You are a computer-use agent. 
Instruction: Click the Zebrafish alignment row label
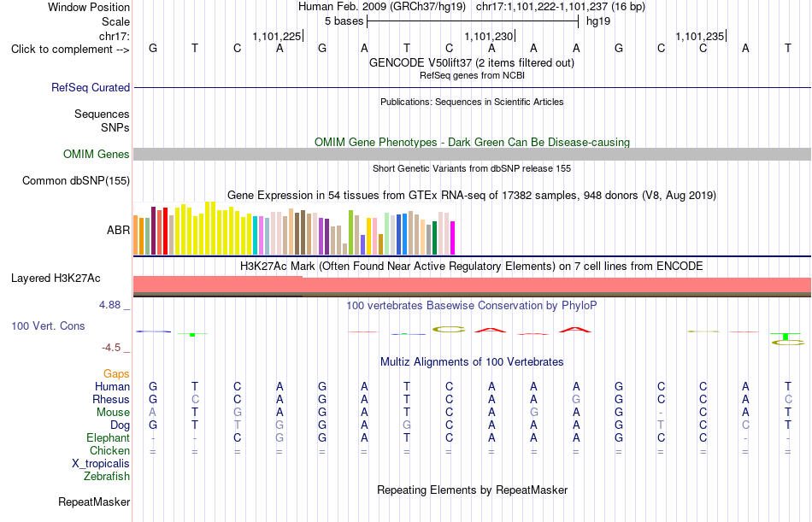point(107,476)
